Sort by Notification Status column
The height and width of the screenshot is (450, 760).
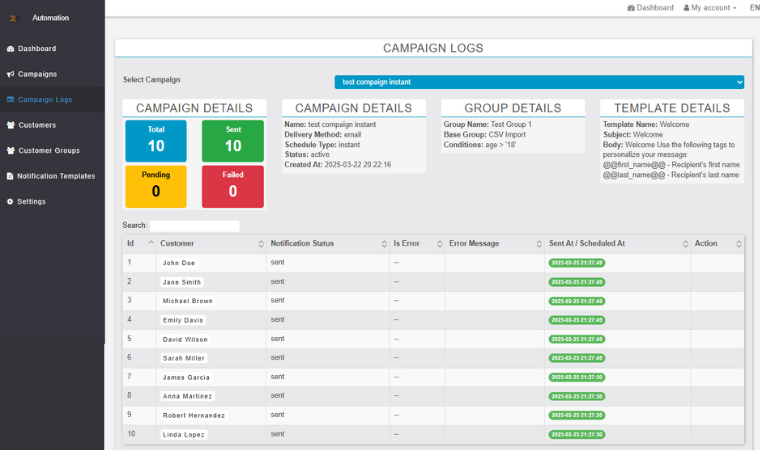point(328,243)
